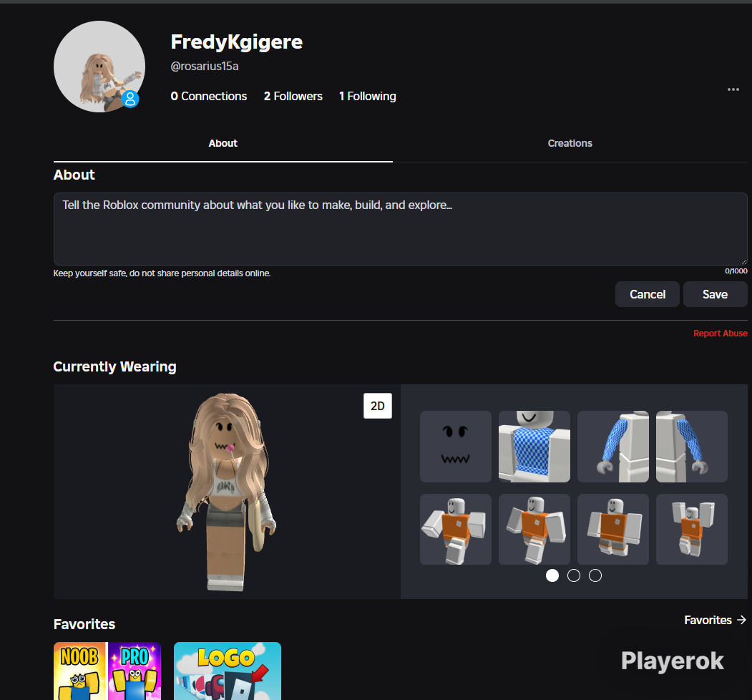Select the first carousel page dot
The height and width of the screenshot is (700, 752).
pyautogui.click(x=552, y=575)
